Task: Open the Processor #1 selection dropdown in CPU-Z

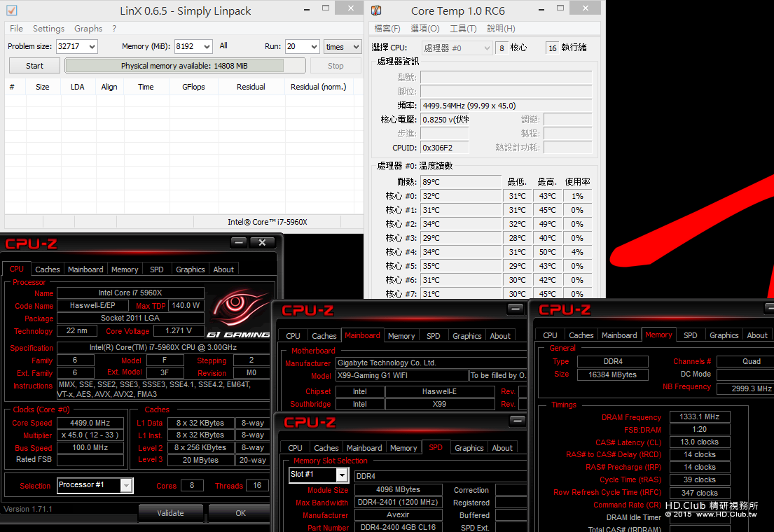Action: [x=127, y=486]
